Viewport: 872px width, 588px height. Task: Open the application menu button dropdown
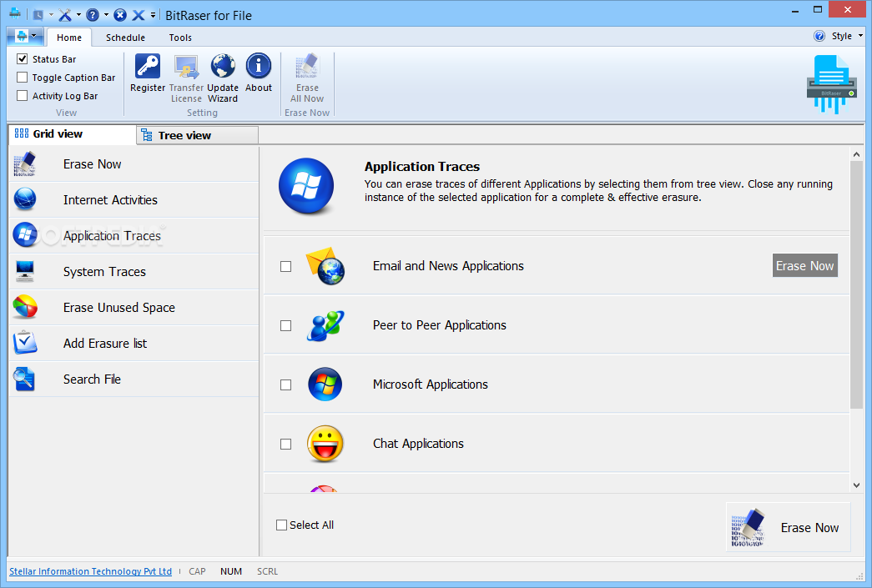tap(25, 37)
